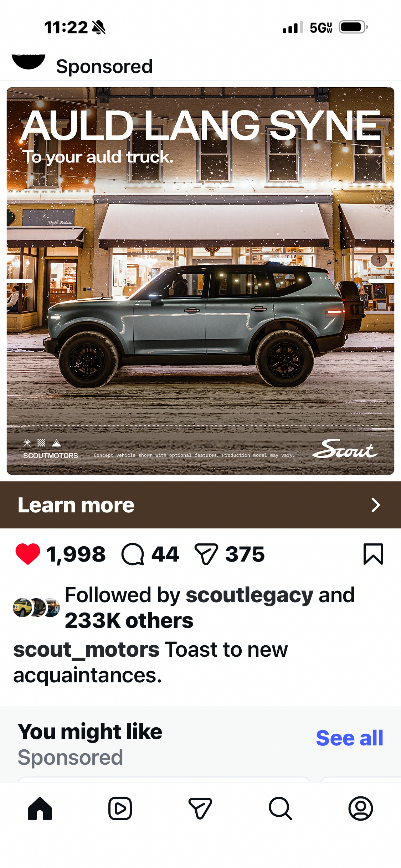This screenshot has width=401, height=868.
Task: Tap the Learn more banner
Action: (x=200, y=505)
